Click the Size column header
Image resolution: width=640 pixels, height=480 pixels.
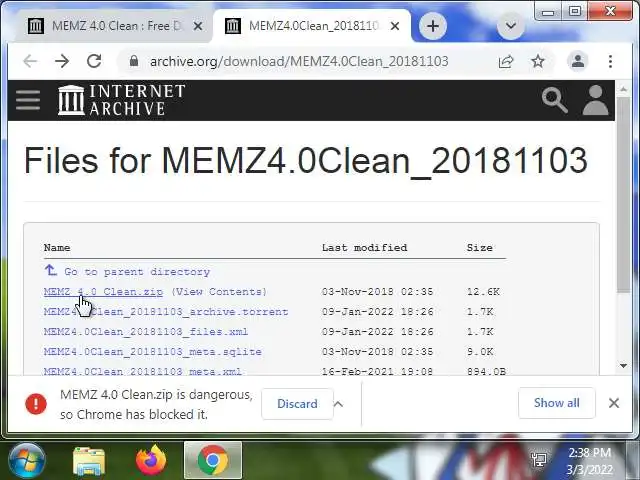point(480,248)
